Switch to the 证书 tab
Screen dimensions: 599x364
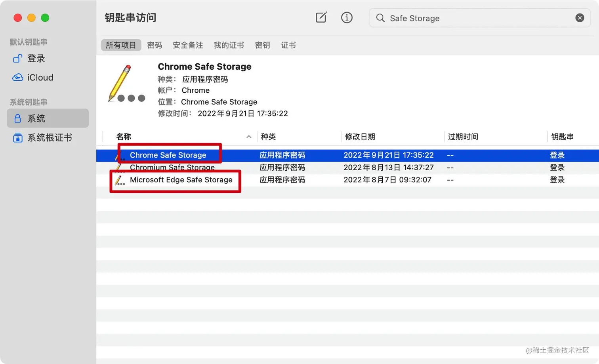click(x=288, y=45)
